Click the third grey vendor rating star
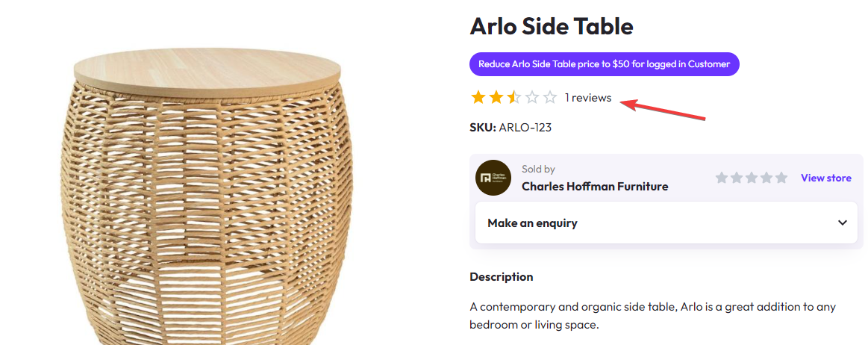The height and width of the screenshot is (345, 868). pos(752,178)
